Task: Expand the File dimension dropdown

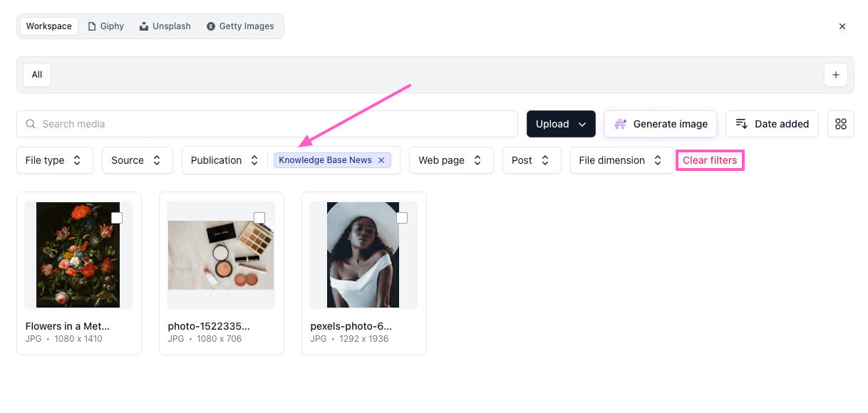Action: point(621,160)
